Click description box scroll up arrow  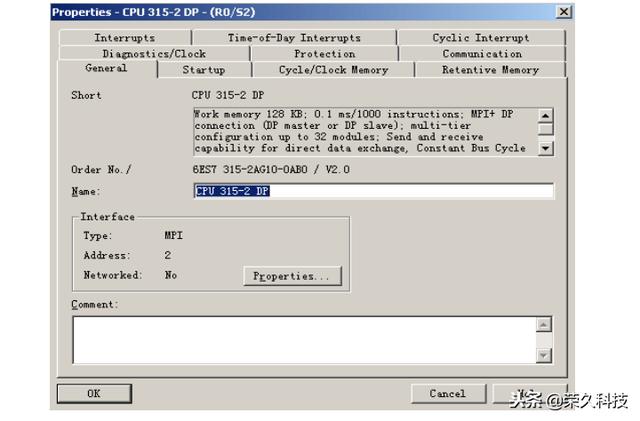point(546,116)
